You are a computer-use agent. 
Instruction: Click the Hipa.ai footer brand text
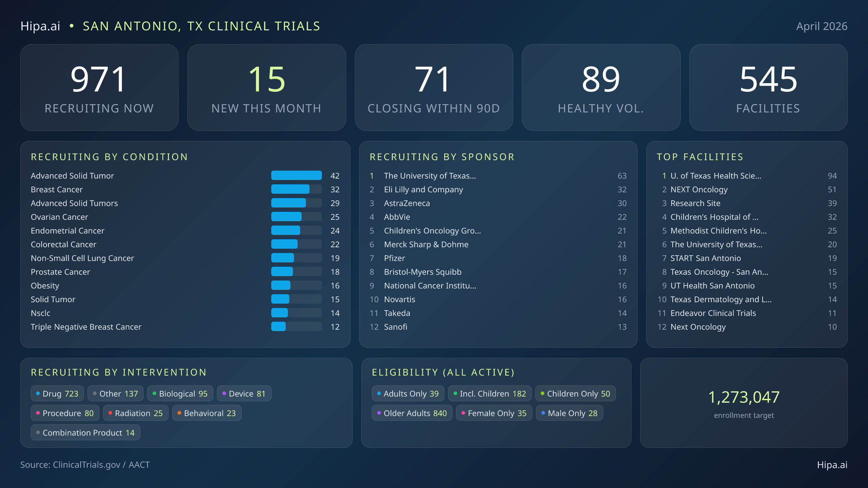832,465
